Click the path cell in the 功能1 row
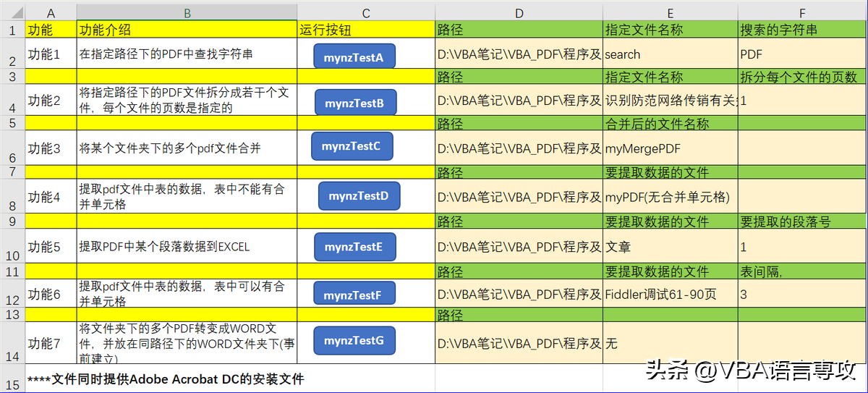 tap(519, 54)
